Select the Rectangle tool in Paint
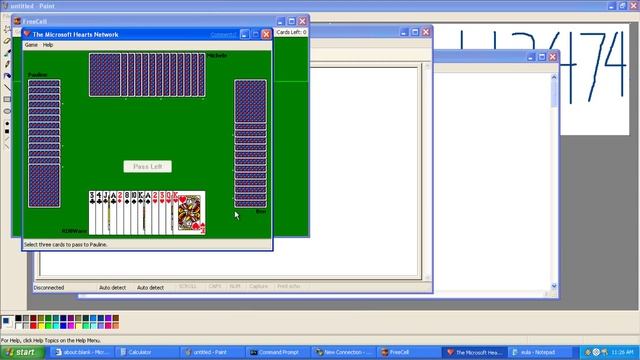This screenshot has height=360, width=640. pyautogui.click(x=7, y=99)
